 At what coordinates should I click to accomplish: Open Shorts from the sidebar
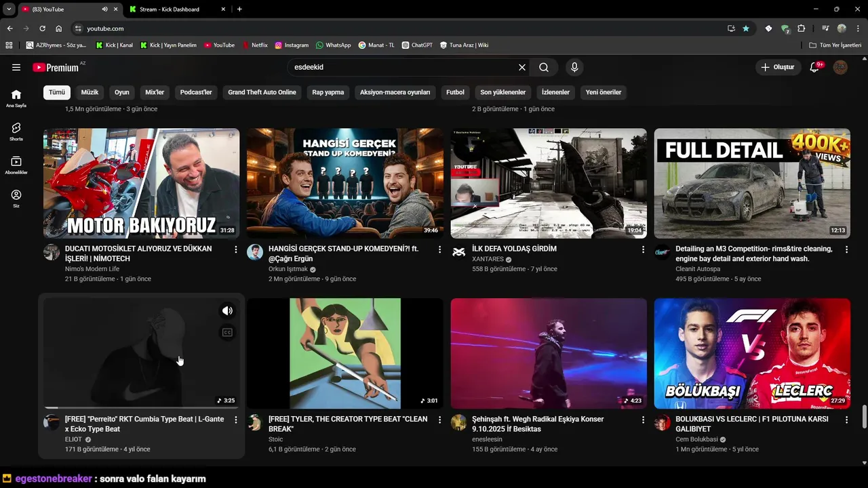[16, 131]
